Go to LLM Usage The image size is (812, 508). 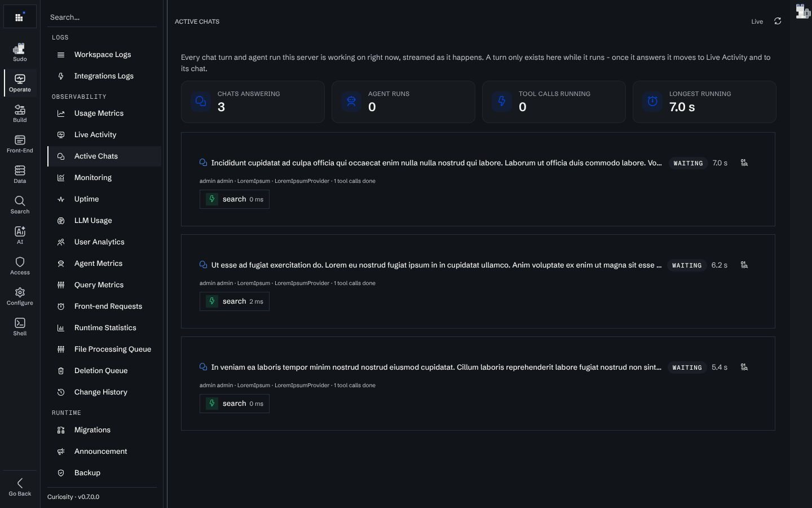(x=104, y=221)
